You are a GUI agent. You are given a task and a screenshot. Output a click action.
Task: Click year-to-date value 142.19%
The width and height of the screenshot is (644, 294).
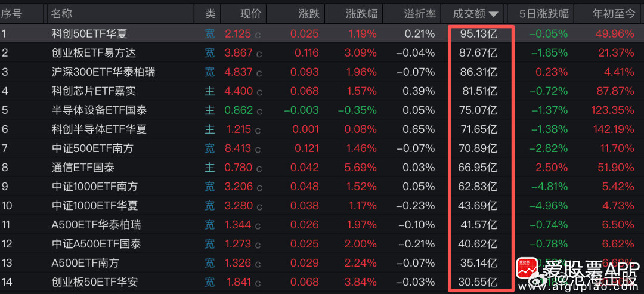(614, 129)
